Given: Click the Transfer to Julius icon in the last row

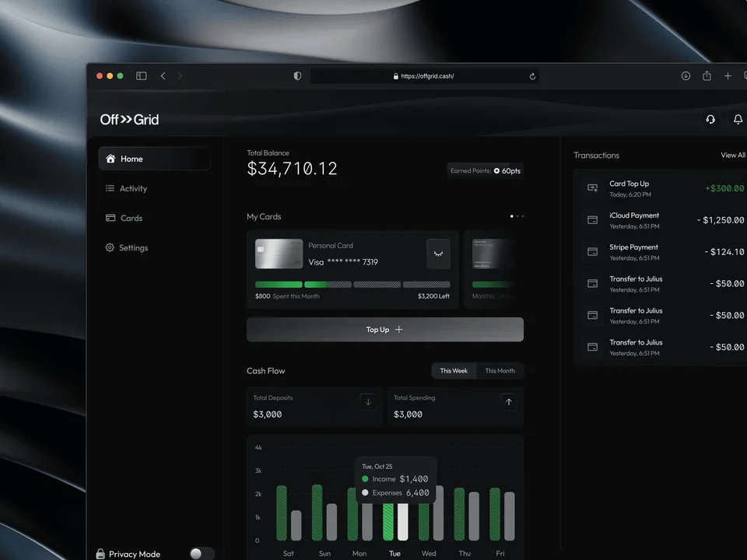Looking at the screenshot, I should coord(593,347).
